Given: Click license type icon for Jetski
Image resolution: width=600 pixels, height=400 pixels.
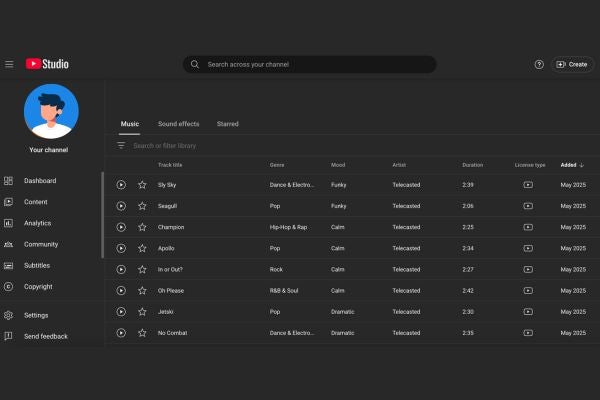Looking at the screenshot, I should (528, 311).
